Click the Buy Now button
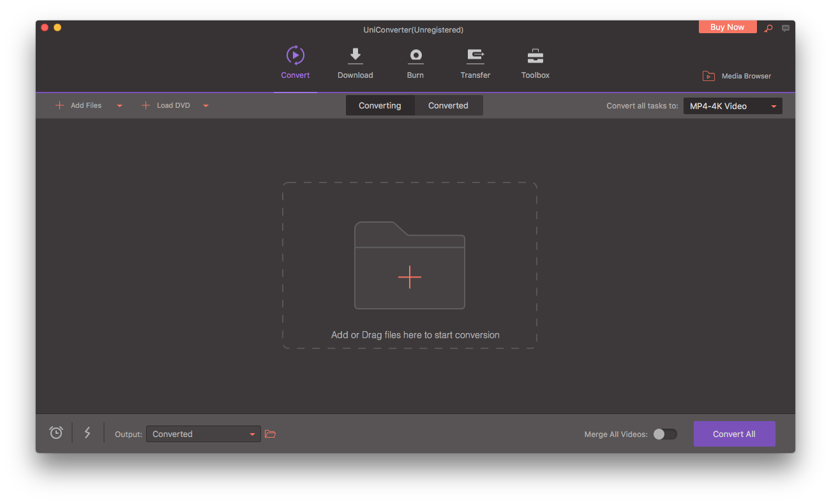Image resolution: width=831 pixels, height=504 pixels. pos(727,27)
